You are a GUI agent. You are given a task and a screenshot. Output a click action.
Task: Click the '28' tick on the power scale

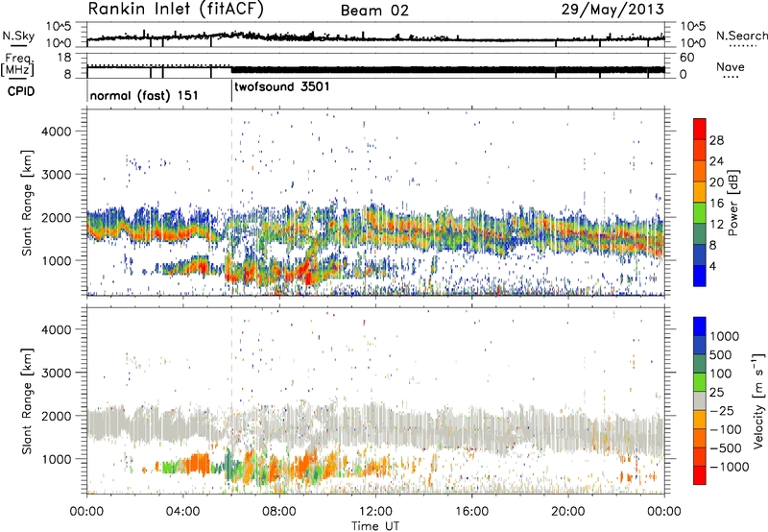(x=716, y=140)
